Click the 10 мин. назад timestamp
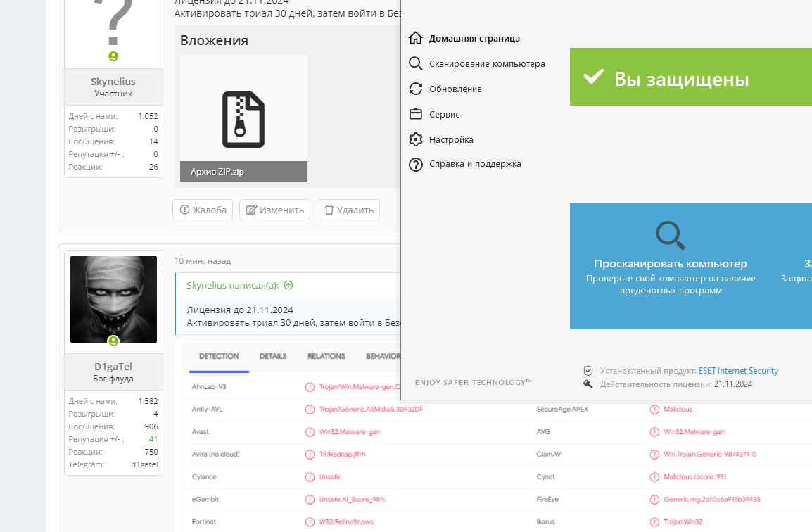812x532 pixels. tap(203, 261)
